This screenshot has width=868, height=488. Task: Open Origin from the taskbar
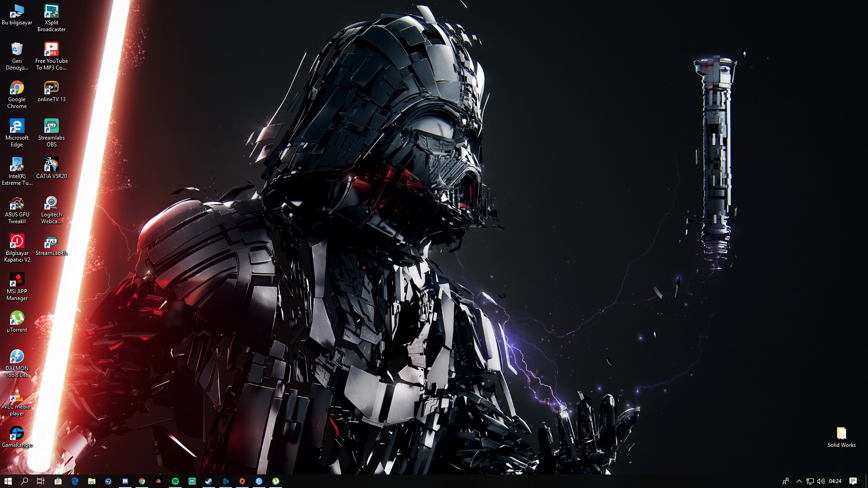coord(242,481)
